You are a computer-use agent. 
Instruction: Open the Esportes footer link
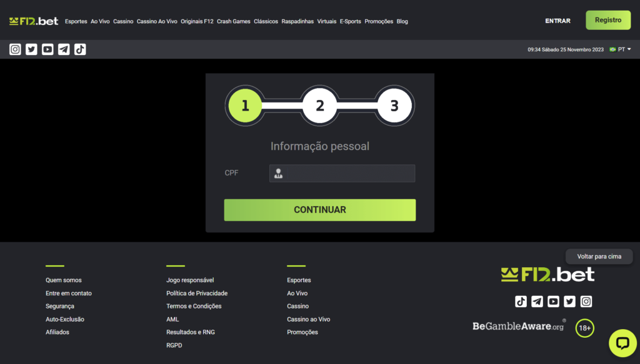pyautogui.click(x=299, y=280)
